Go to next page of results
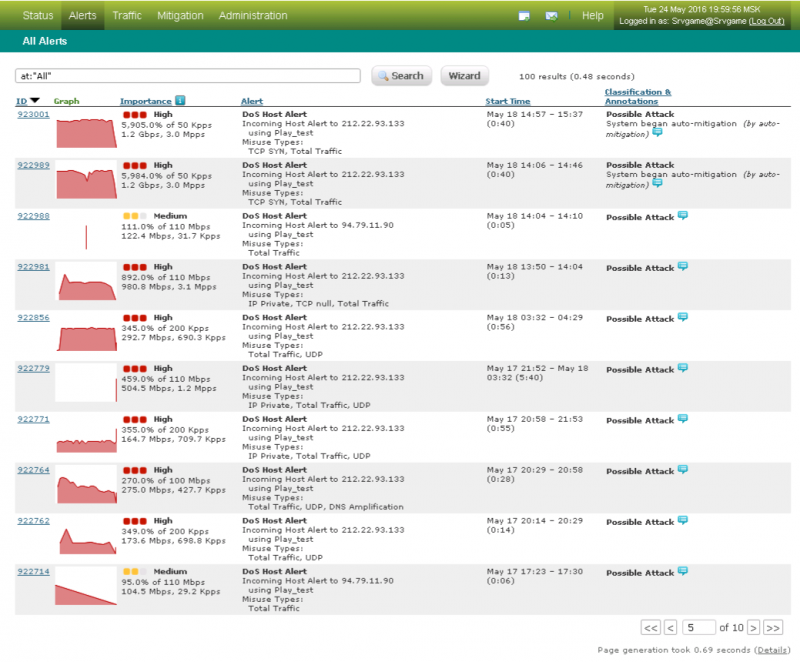This screenshot has height=662, width=800. 753,627
